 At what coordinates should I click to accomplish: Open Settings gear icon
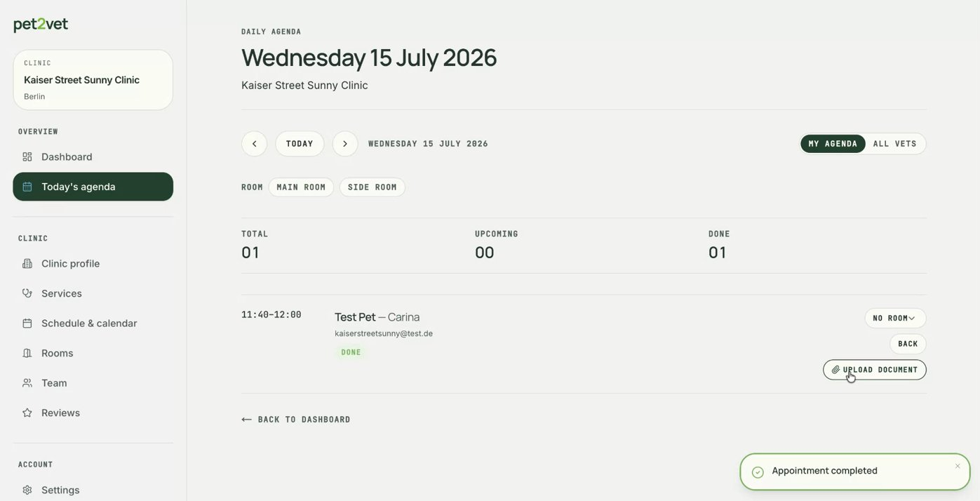pyautogui.click(x=27, y=490)
